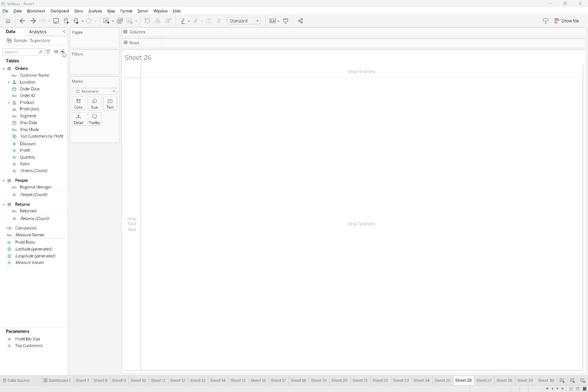Toggle the highlight tool

[183, 21]
